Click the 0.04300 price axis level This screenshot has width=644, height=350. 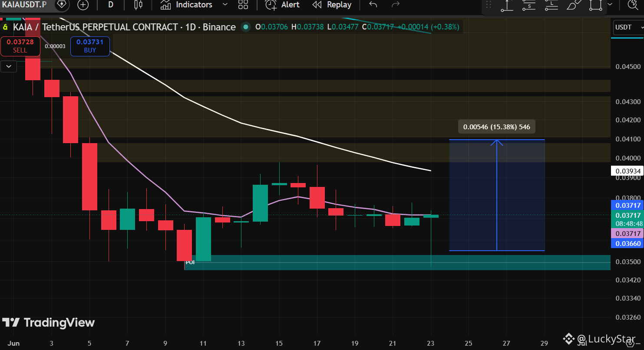[x=627, y=102]
